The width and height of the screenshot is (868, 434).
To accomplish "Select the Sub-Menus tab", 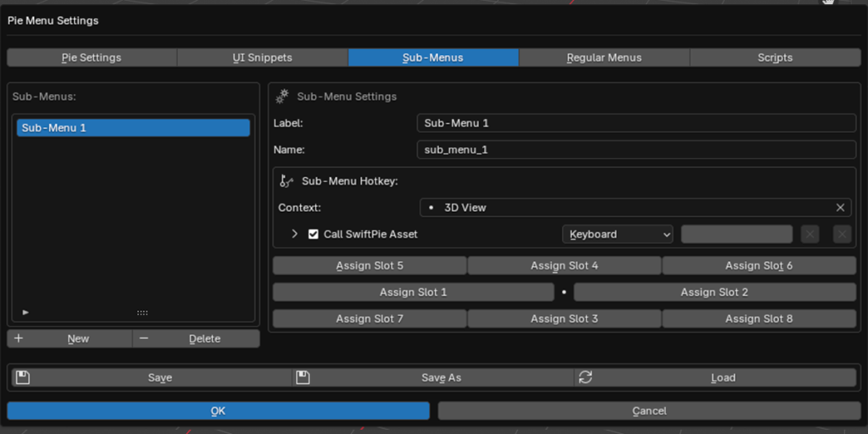I will click(x=433, y=58).
